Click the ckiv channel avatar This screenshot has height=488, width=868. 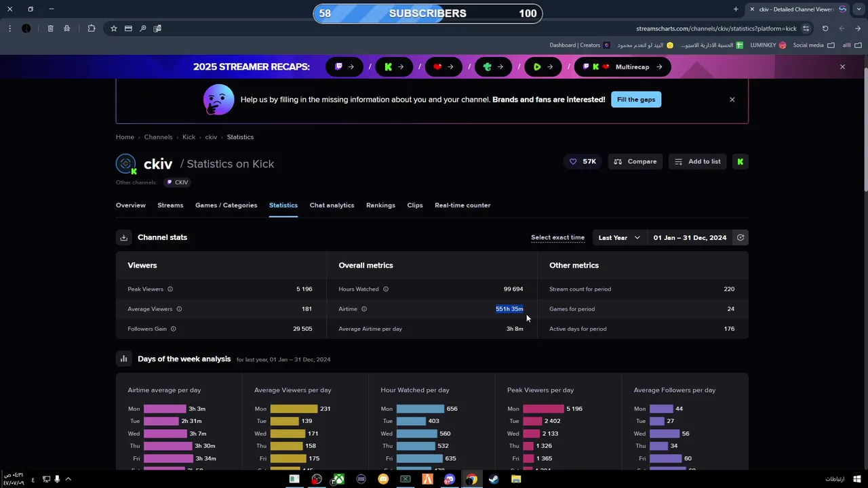126,163
